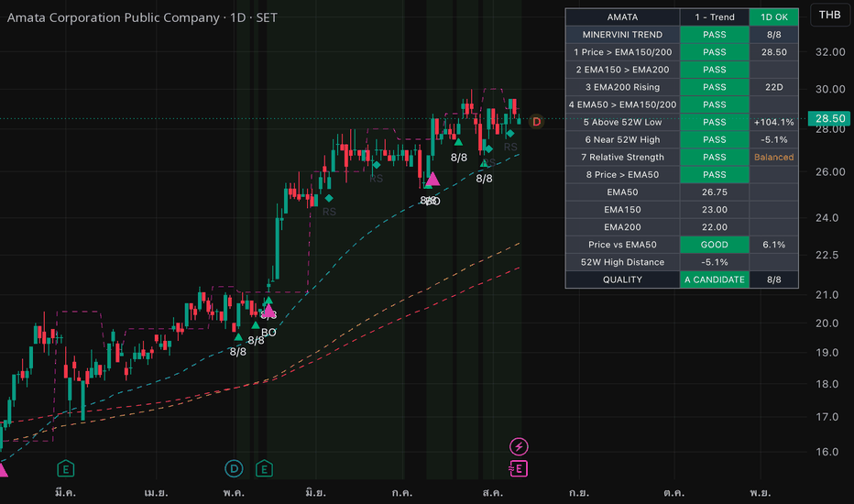Click the '2 EMA150 > EMA200' row label
Screen dimensions: 854x504
pos(622,70)
